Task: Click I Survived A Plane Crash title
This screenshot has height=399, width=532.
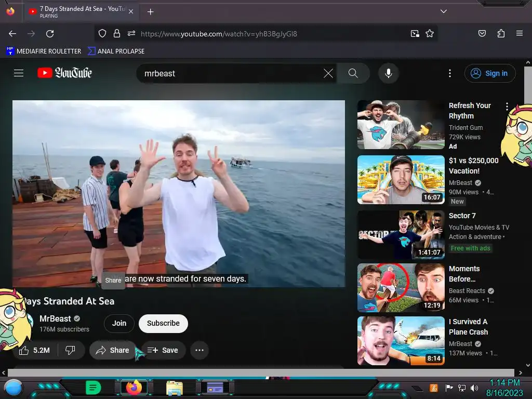Action: pyautogui.click(x=468, y=327)
